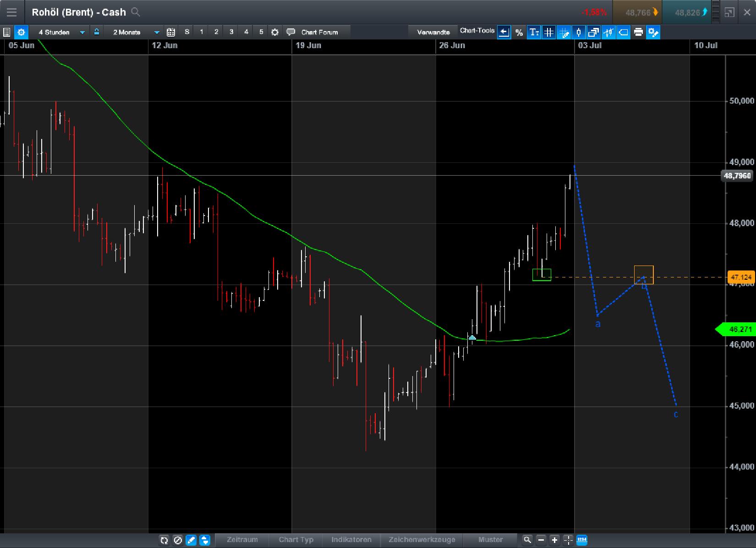Click the calendar date picker icon
756x548 pixels.
coord(170,32)
